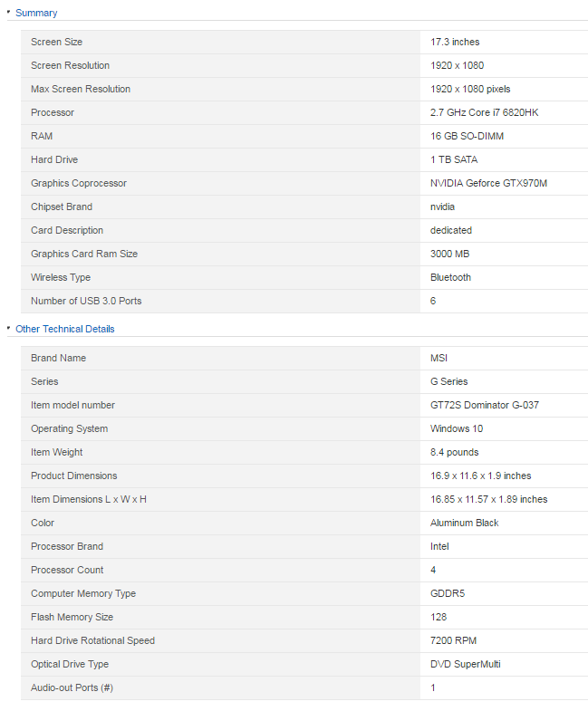The width and height of the screenshot is (588, 711).
Task: Select the Graphics Coprocessor label
Action: pyautogui.click(x=79, y=183)
